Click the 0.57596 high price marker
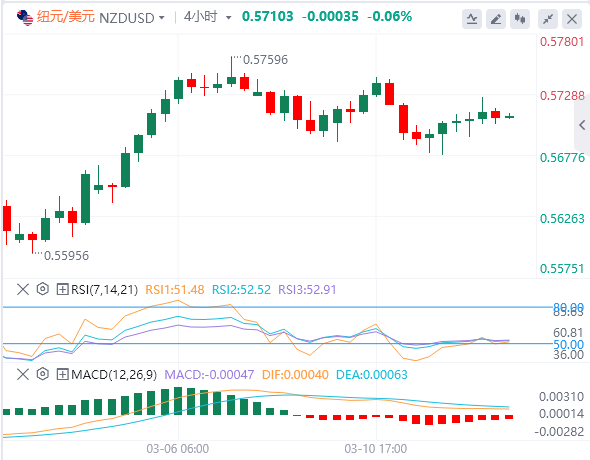 coord(265,60)
